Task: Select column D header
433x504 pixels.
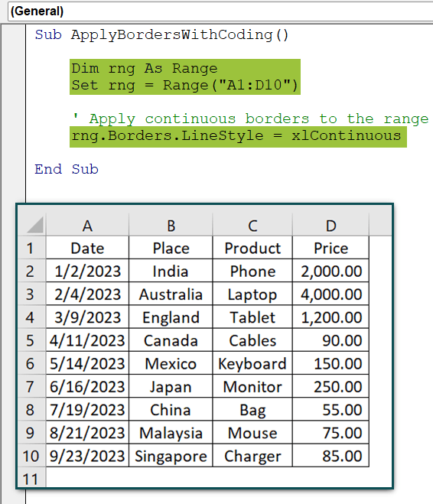Action: 330,225
